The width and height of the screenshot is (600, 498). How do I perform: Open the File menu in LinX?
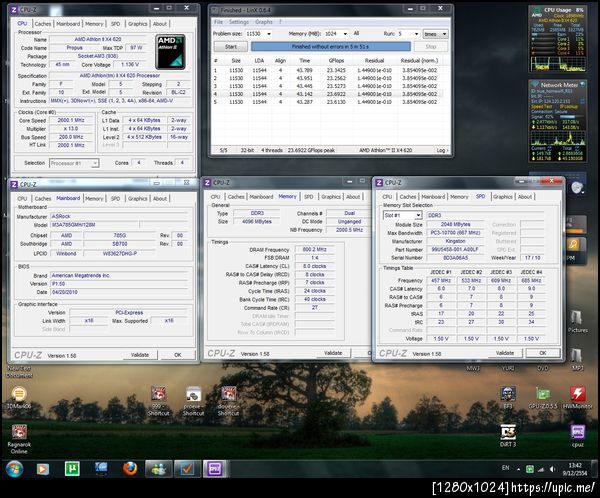tap(218, 22)
